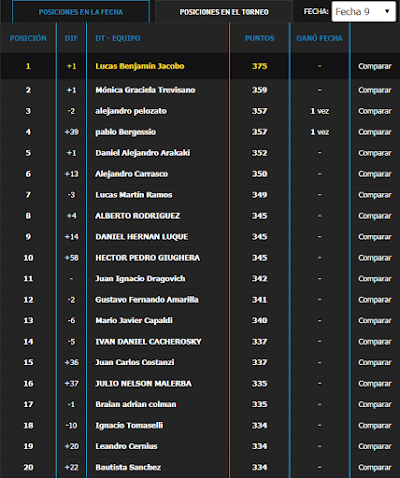Click the +36 position difference value
Image resolution: width=400 pixels, height=478 pixels.
(x=72, y=362)
